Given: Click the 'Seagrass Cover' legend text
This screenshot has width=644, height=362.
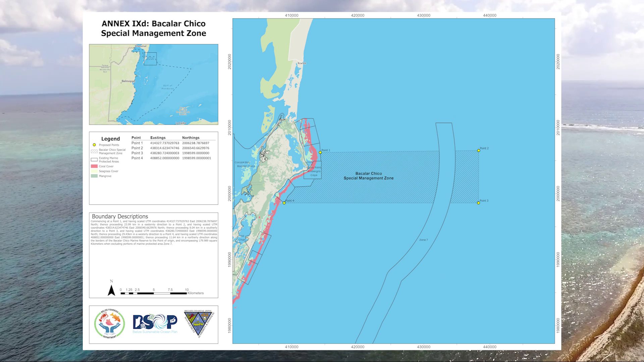Looking at the screenshot, I should click(109, 171).
